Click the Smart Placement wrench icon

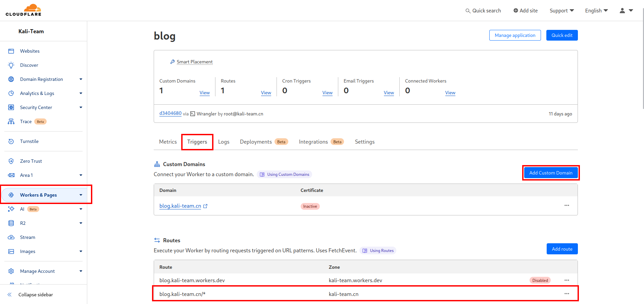[172, 62]
